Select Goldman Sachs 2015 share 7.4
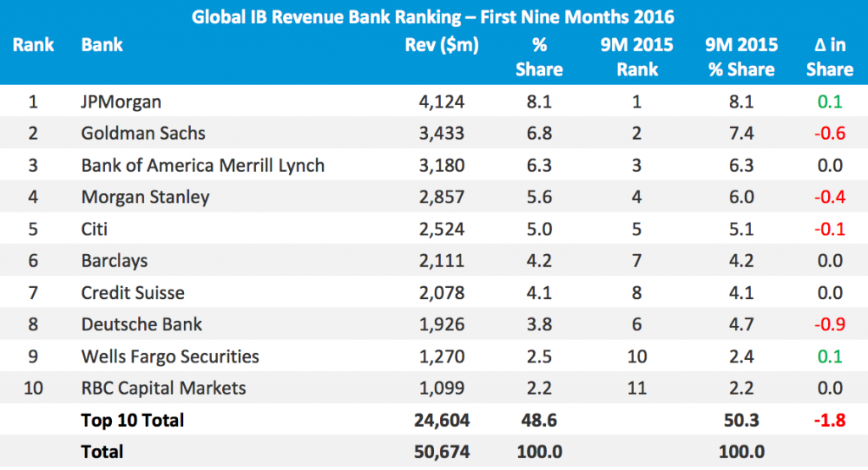 pyautogui.click(x=742, y=133)
